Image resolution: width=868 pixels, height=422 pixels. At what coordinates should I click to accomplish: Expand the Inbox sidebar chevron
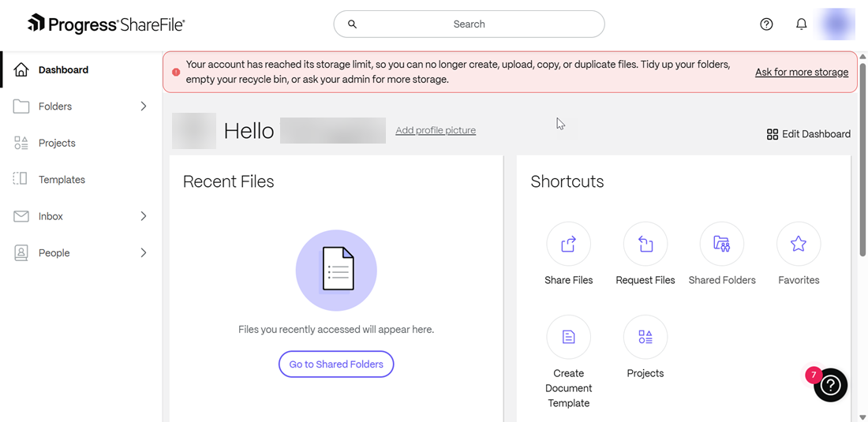143,216
